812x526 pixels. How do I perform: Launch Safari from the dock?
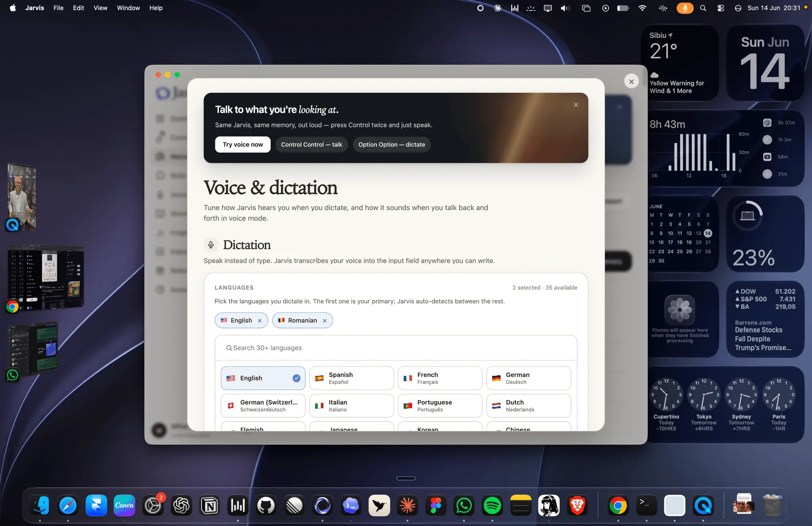[68, 505]
